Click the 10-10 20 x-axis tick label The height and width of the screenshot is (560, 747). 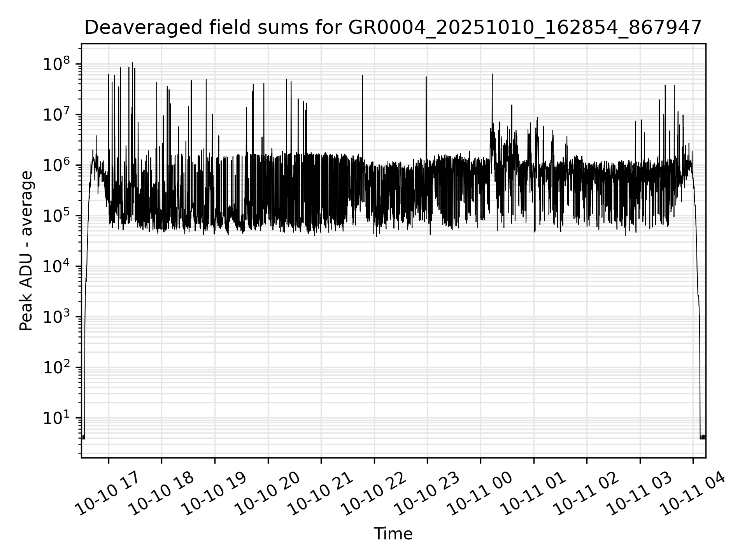point(268,493)
